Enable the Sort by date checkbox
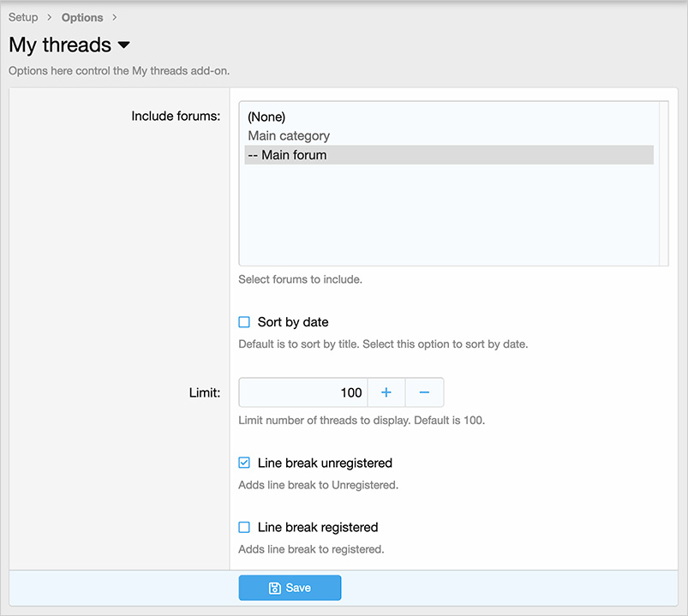 [x=244, y=322]
